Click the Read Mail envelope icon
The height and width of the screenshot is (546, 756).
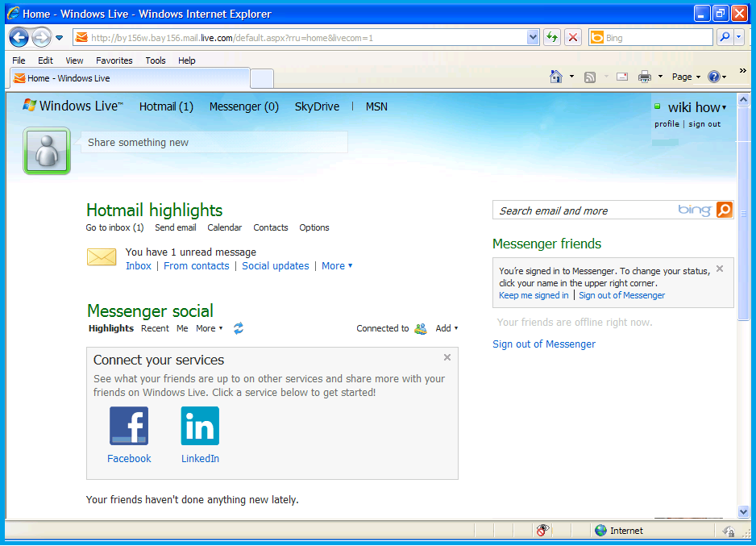622,76
